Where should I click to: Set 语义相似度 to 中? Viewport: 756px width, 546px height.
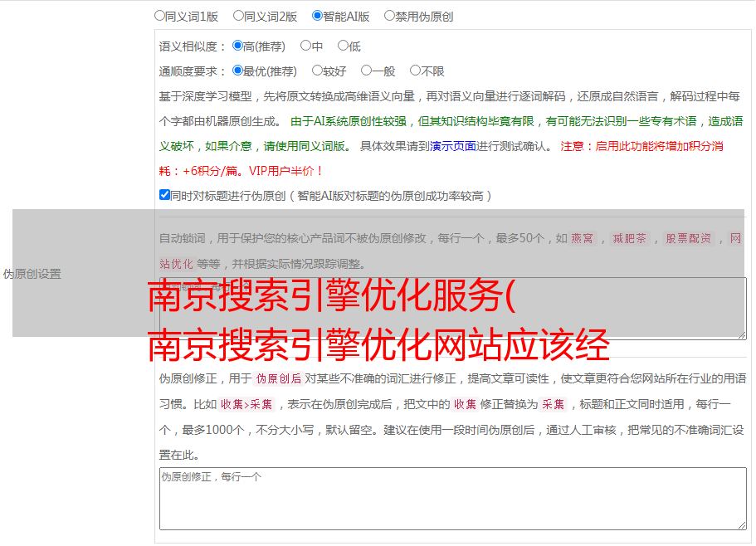305,46
